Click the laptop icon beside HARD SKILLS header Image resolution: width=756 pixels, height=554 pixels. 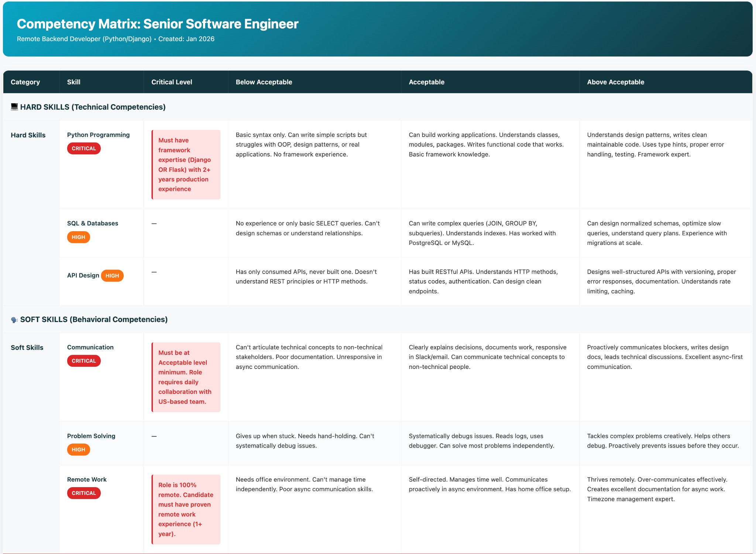tap(14, 107)
